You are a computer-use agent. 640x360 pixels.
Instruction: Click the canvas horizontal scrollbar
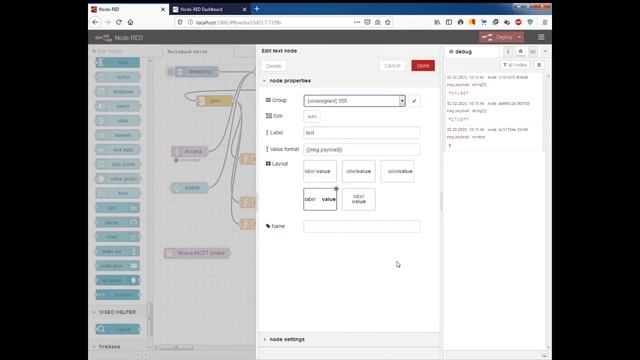[x=176, y=347]
